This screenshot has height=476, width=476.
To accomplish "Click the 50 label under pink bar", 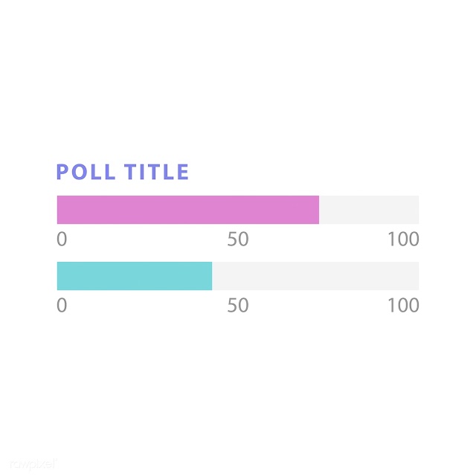I will coord(238,239).
